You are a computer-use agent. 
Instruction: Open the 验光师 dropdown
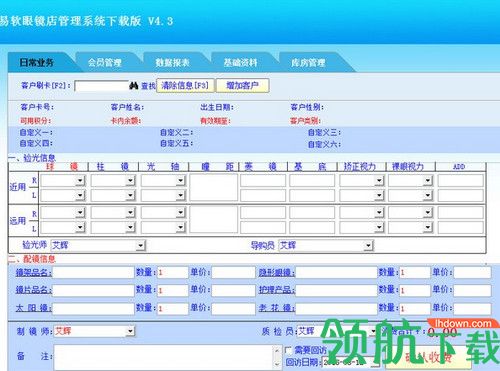coord(141,246)
